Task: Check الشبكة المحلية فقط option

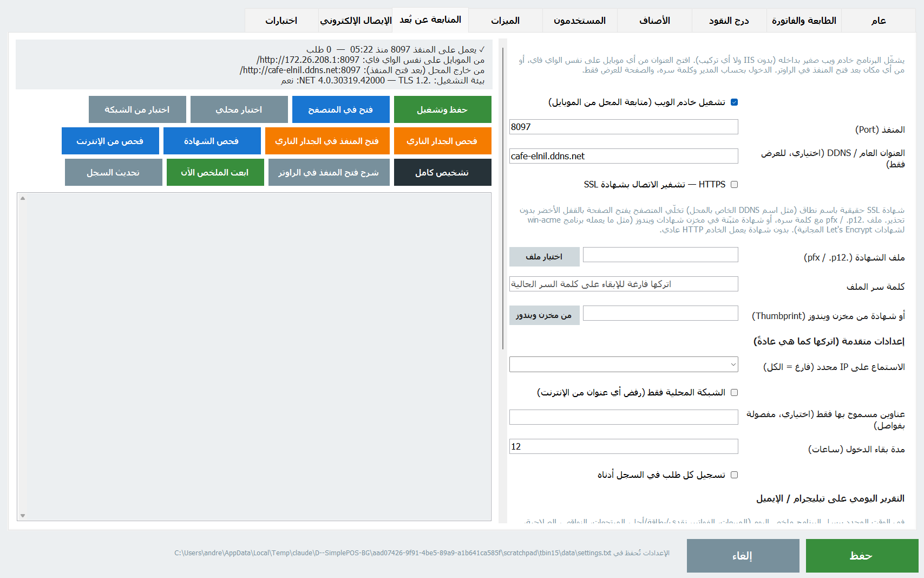Action: (734, 392)
